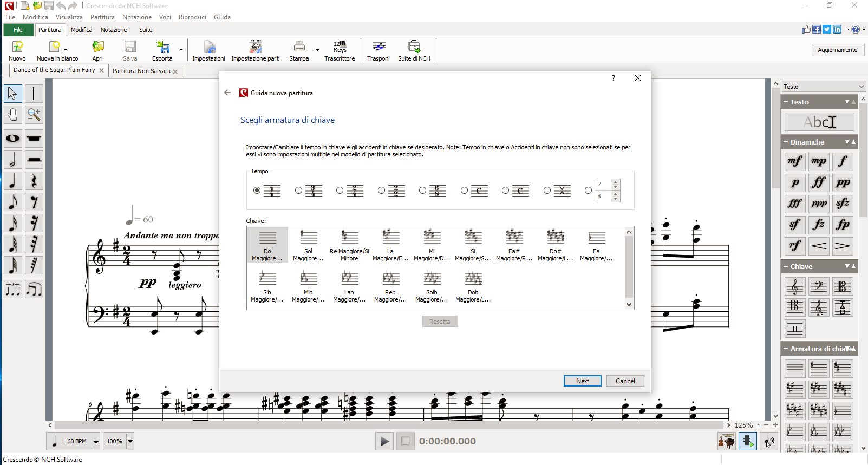Open the BPM tempo dropdown

pos(96,442)
